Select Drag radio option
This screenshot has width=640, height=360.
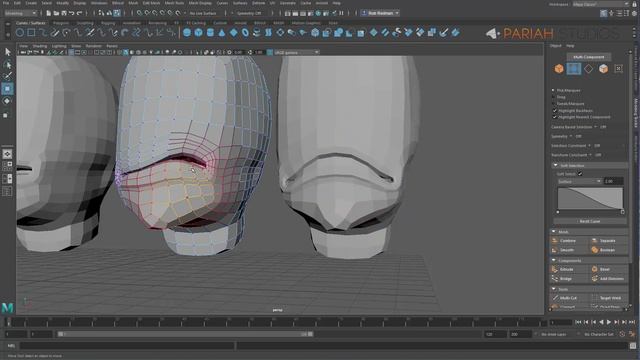pos(553,97)
